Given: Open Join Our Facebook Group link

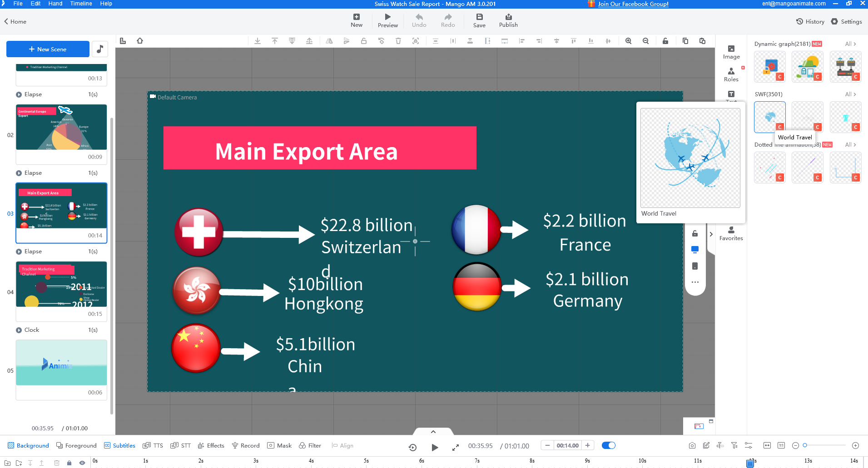Looking at the screenshot, I should point(633,4).
